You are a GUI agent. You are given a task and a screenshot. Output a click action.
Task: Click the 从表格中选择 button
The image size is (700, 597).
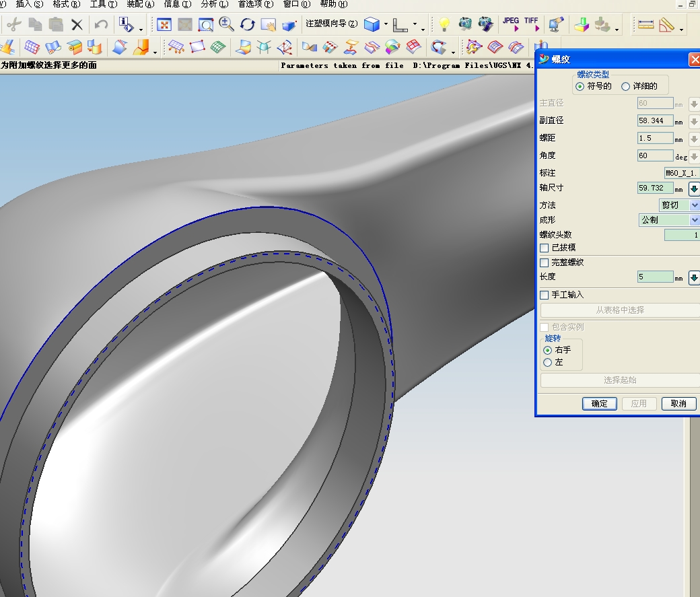click(620, 310)
